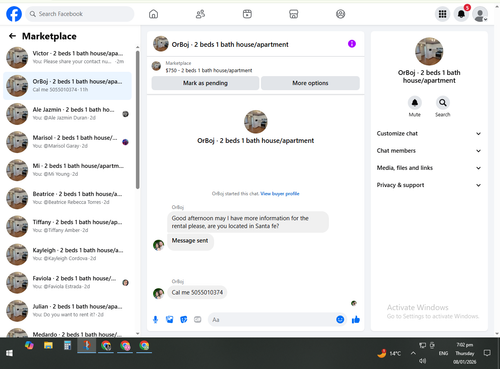500x369 pixels.
Task: Open the Facebook menu grid icon
Action: 442,14
